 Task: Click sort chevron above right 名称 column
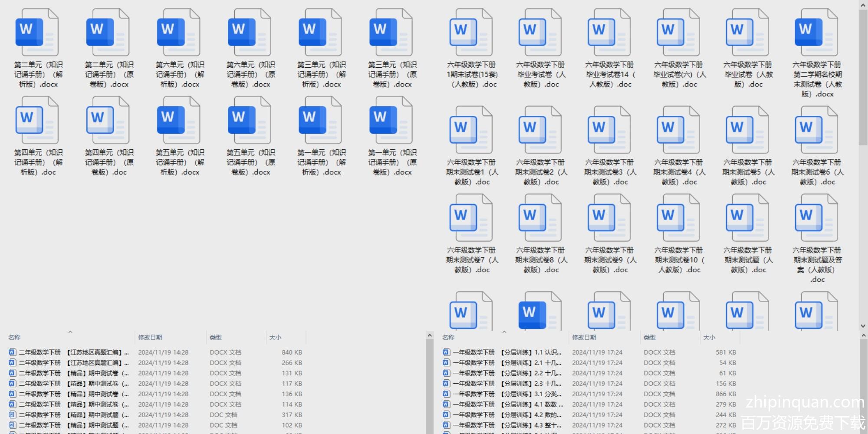click(504, 332)
